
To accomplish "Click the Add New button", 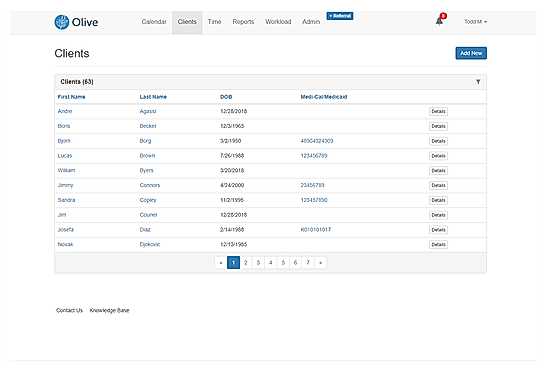I will pyautogui.click(x=471, y=53).
